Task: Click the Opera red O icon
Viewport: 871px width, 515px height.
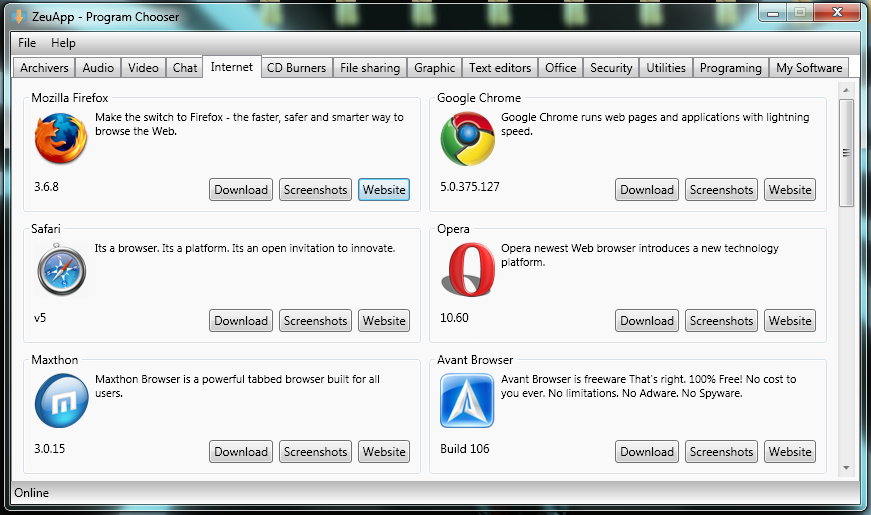Action: tap(468, 269)
